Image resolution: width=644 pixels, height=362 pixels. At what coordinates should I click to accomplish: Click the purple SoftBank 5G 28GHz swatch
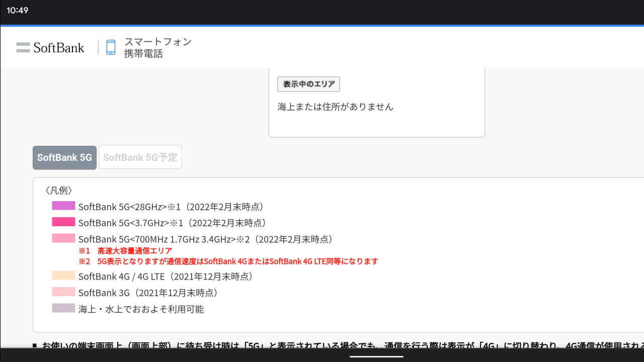coord(63,206)
